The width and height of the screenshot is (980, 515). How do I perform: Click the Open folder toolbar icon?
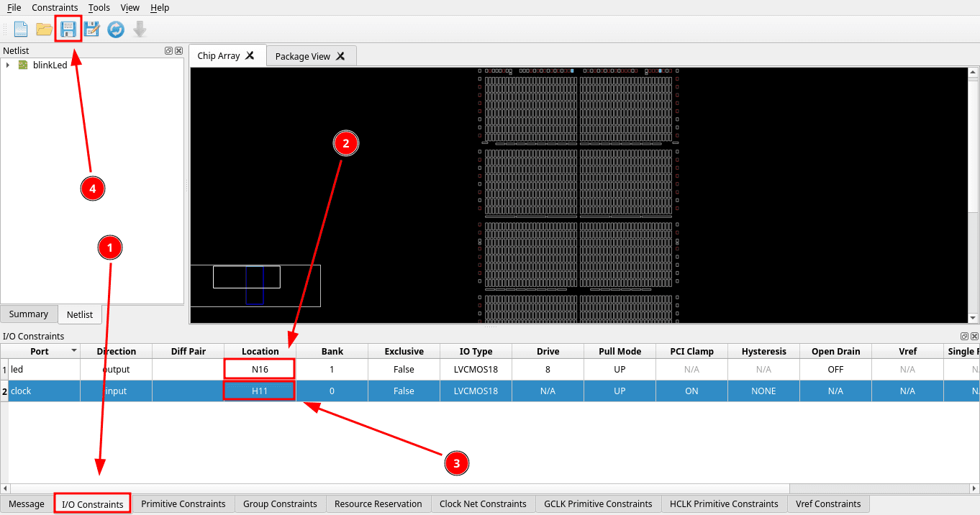click(45, 29)
